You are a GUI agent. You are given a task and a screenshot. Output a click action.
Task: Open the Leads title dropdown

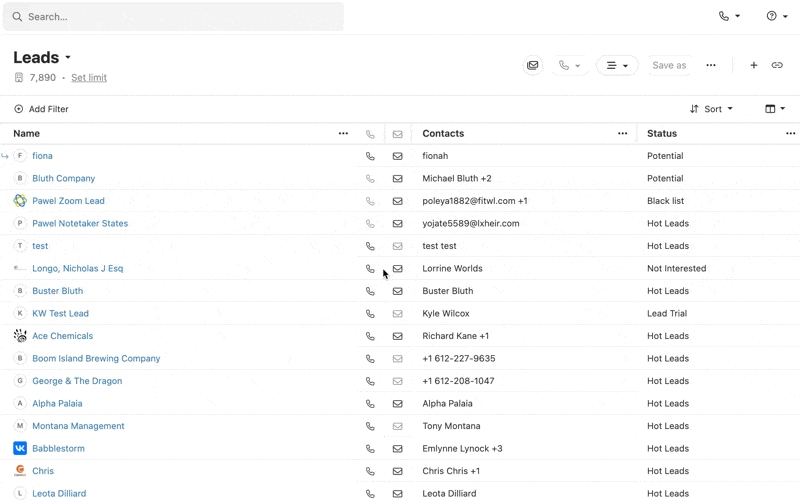[68, 58]
